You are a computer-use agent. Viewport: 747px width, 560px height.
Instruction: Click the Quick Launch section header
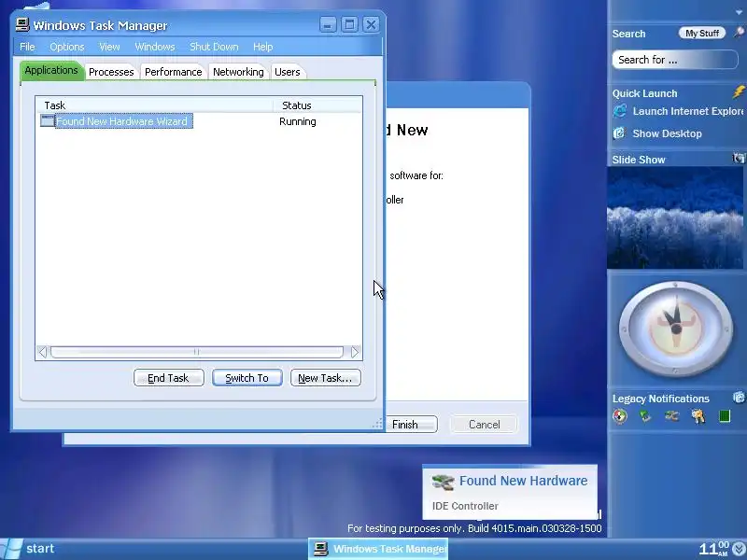[644, 93]
